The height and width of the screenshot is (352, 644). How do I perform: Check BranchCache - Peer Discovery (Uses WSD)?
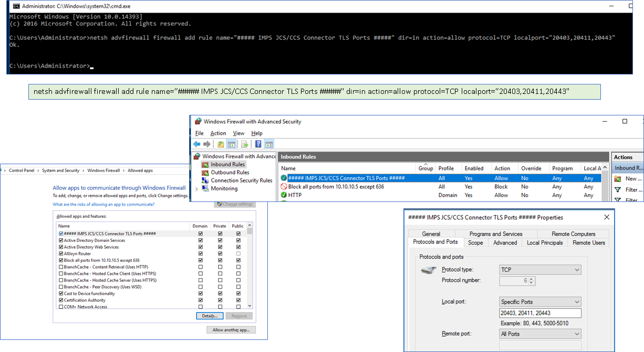point(61,287)
